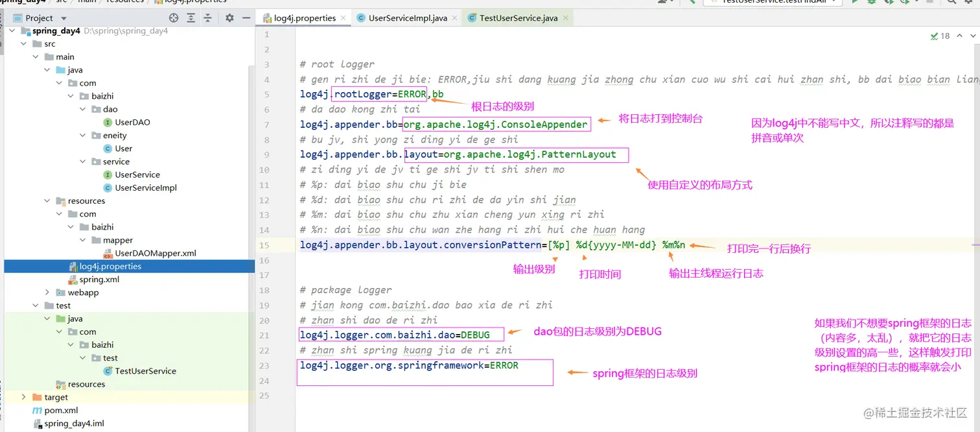Collapse the src folder
Viewport: 980px width, 432px height.
(x=24, y=43)
